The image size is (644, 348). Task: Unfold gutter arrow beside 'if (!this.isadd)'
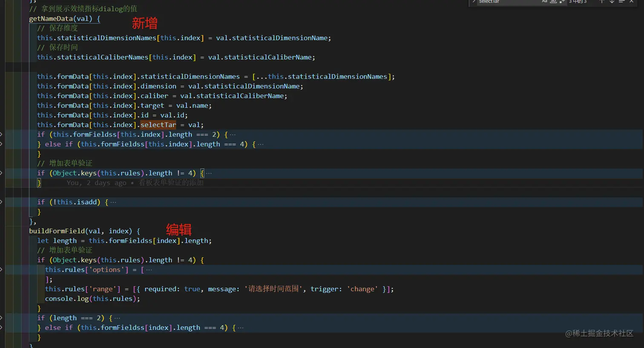pyautogui.click(x=1, y=202)
